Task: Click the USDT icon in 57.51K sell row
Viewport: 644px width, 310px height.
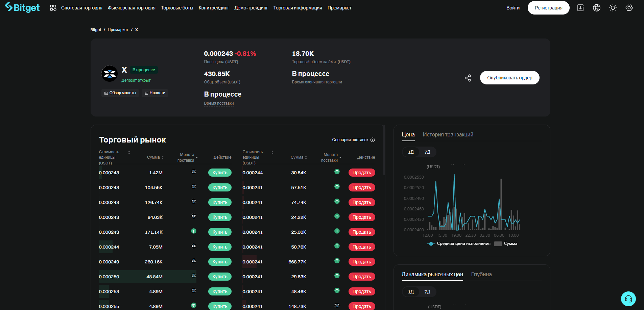Action: coord(337,186)
